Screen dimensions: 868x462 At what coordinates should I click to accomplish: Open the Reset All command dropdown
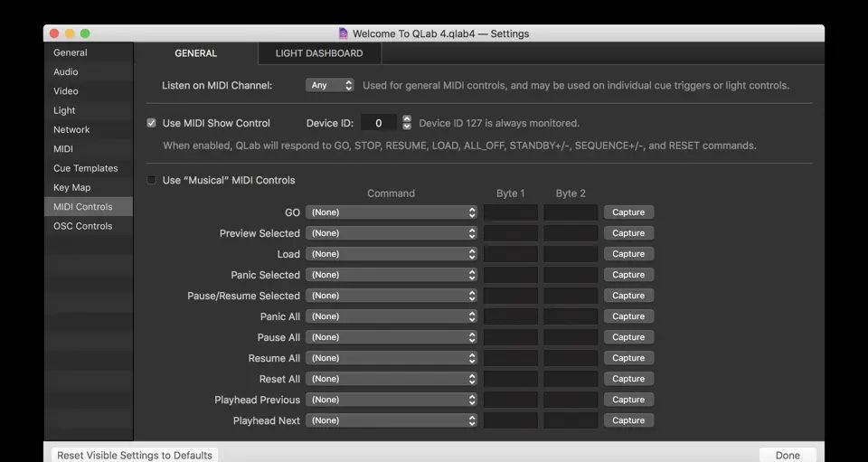392,379
